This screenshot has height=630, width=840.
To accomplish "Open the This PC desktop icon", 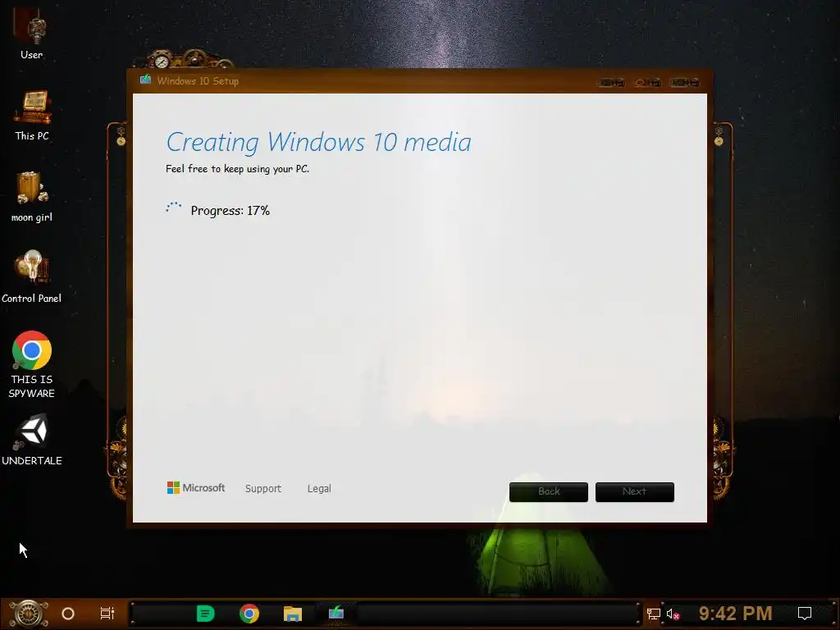I will [32, 115].
